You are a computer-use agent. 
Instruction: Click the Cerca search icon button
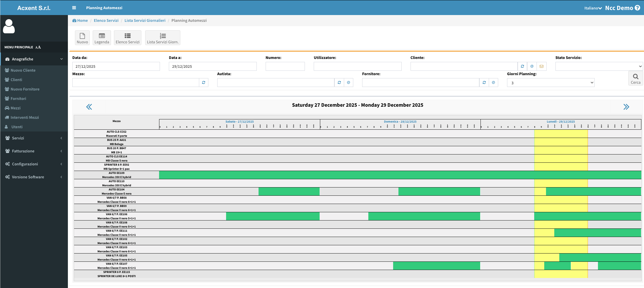pos(635,78)
